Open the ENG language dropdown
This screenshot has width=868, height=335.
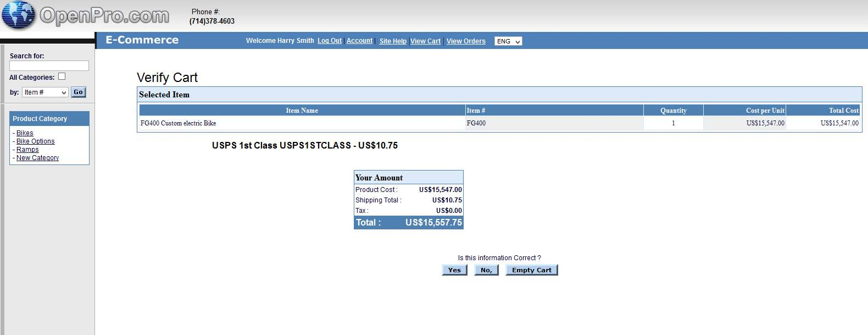(x=508, y=41)
